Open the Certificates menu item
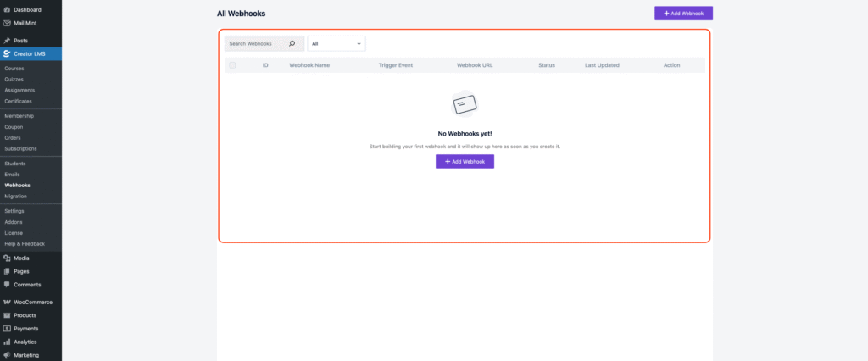Image resolution: width=868 pixels, height=361 pixels. (19, 102)
